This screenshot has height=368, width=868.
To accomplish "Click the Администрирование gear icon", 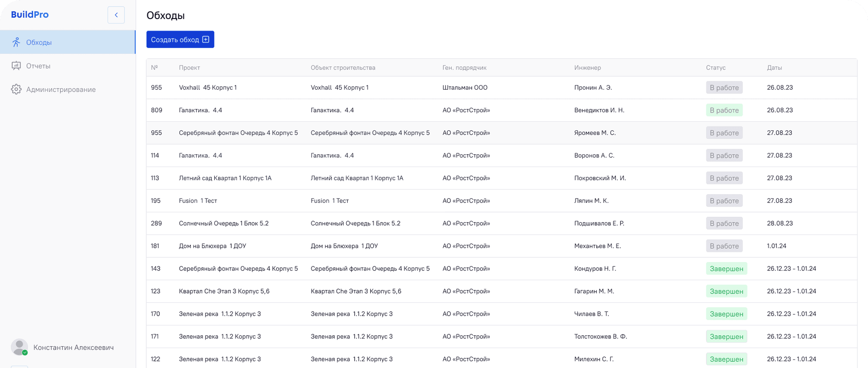I will click(16, 89).
